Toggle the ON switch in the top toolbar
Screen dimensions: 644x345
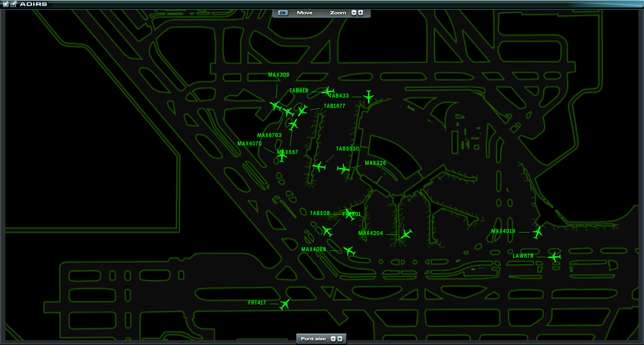click(x=283, y=13)
